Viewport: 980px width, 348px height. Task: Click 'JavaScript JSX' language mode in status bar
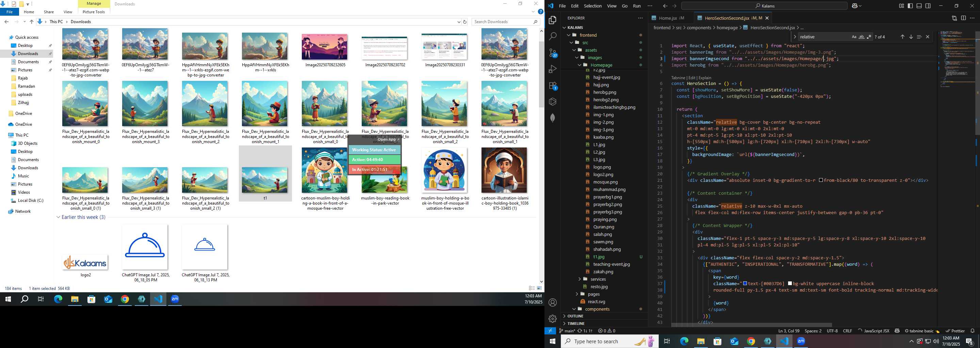point(877,331)
